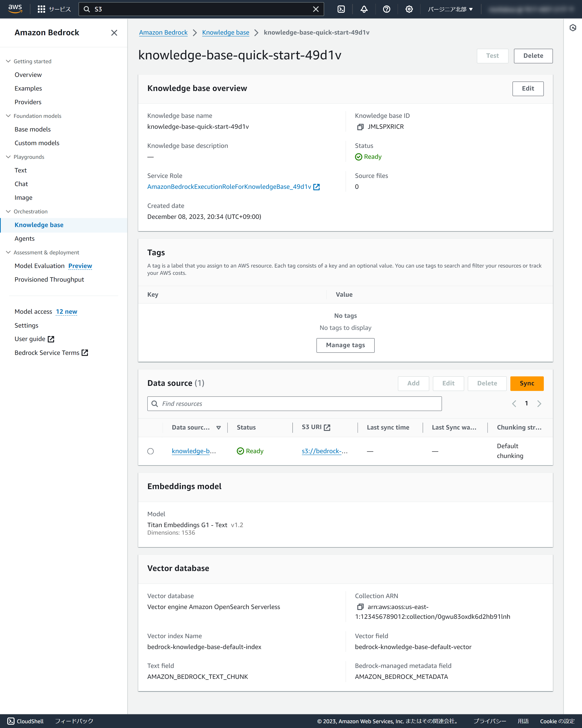Image resolution: width=582 pixels, height=728 pixels.
Task: Collapse the Orchestration section
Action: pyautogui.click(x=8, y=211)
